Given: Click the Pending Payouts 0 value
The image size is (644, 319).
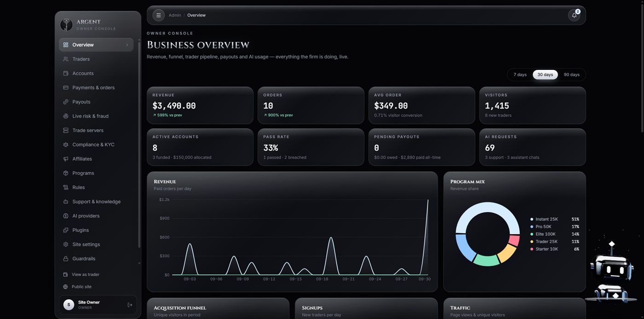Looking at the screenshot, I should 377,148.
